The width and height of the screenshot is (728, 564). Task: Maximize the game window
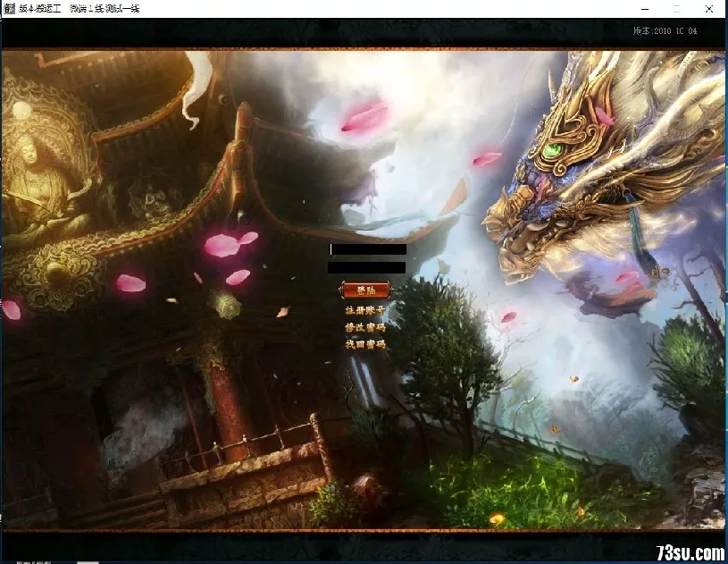(677, 9)
